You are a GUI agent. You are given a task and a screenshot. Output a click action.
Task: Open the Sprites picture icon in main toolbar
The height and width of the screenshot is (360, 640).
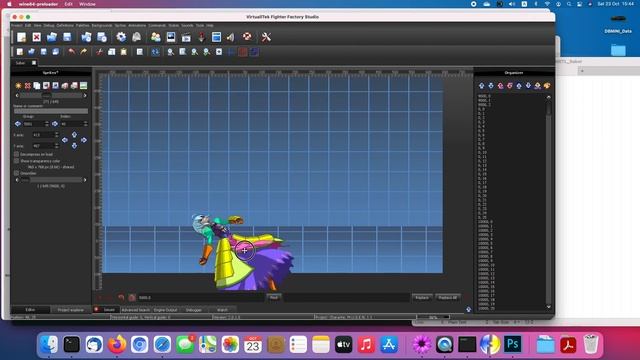pos(171,37)
